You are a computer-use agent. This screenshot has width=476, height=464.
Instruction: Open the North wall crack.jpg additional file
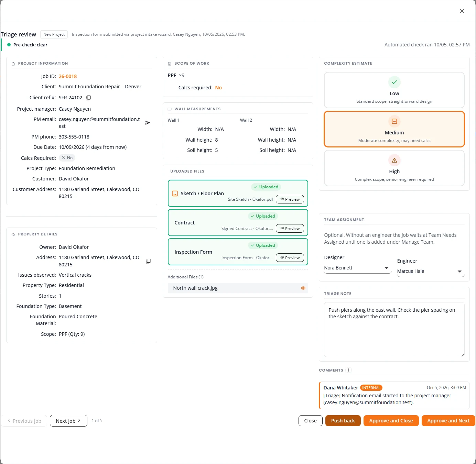(238, 288)
